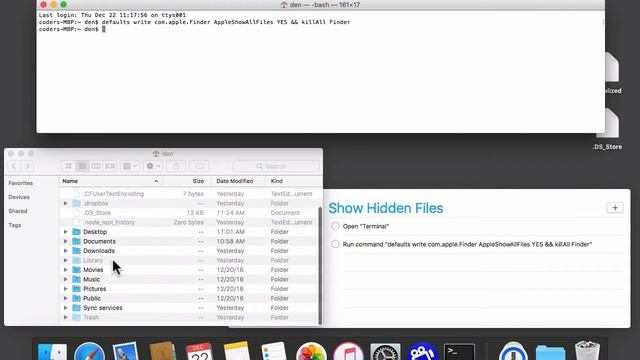Switch Finder to column view
This screenshot has width=640, height=360.
(96, 166)
